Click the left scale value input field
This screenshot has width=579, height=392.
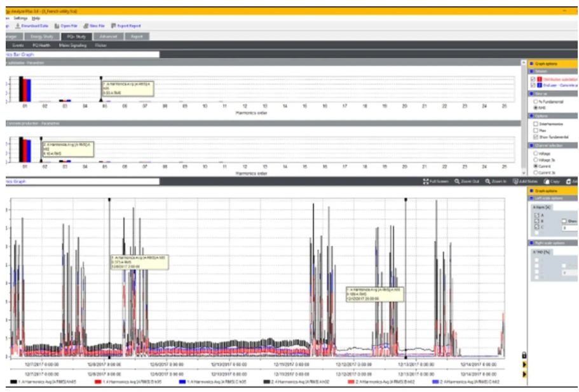tap(571, 228)
